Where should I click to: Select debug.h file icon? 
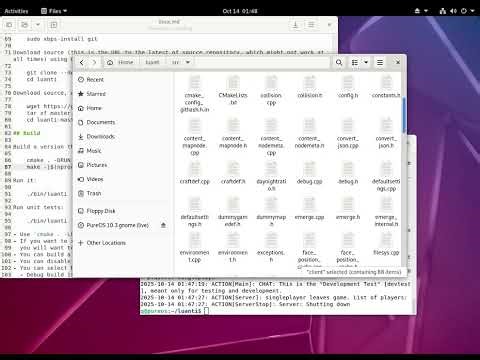pos(348,169)
